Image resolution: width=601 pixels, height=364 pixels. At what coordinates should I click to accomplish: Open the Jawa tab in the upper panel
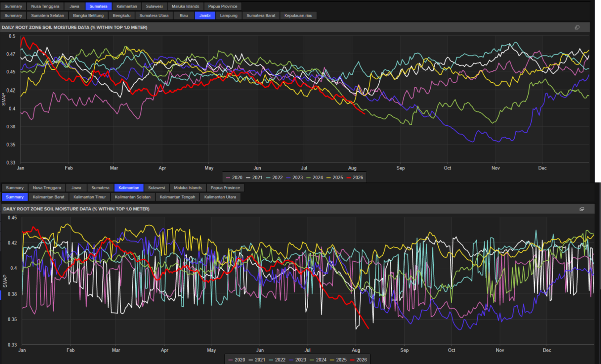[74, 6]
